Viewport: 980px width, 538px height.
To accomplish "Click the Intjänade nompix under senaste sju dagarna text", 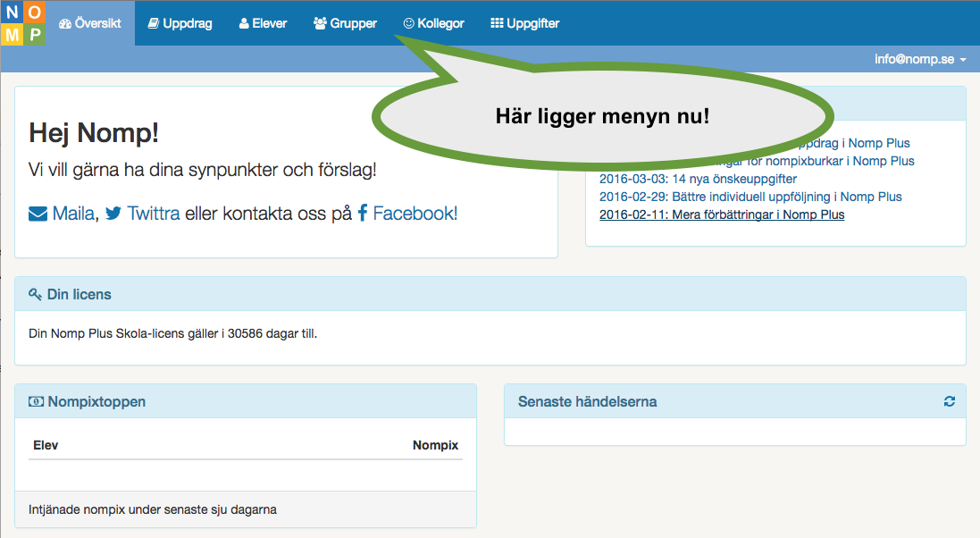I will click(153, 509).
